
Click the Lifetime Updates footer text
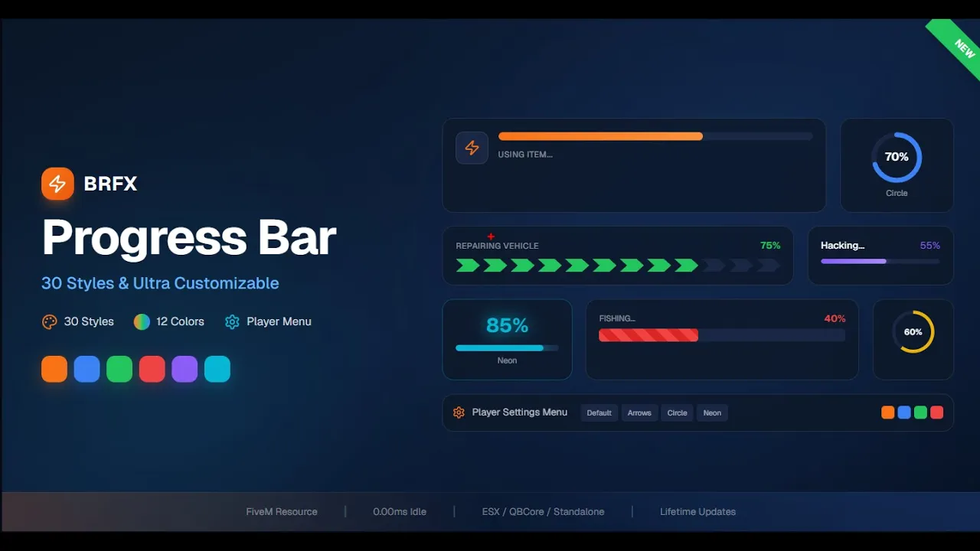pyautogui.click(x=697, y=512)
